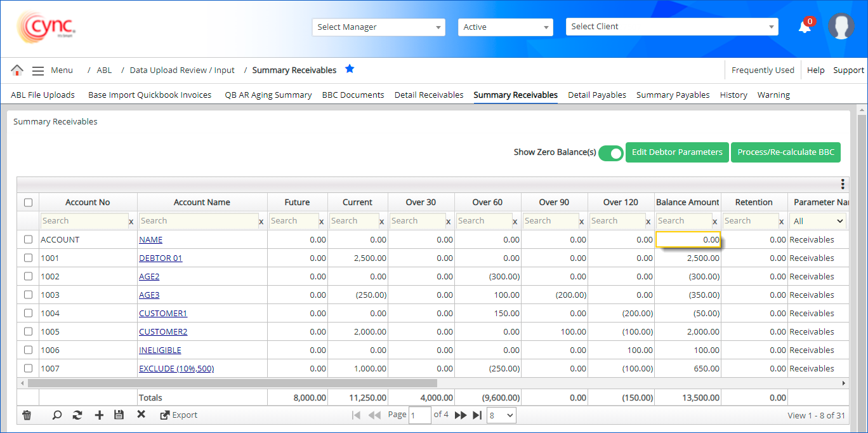Open the CUSTOMER1 account link
The height and width of the screenshot is (433, 868).
point(163,314)
